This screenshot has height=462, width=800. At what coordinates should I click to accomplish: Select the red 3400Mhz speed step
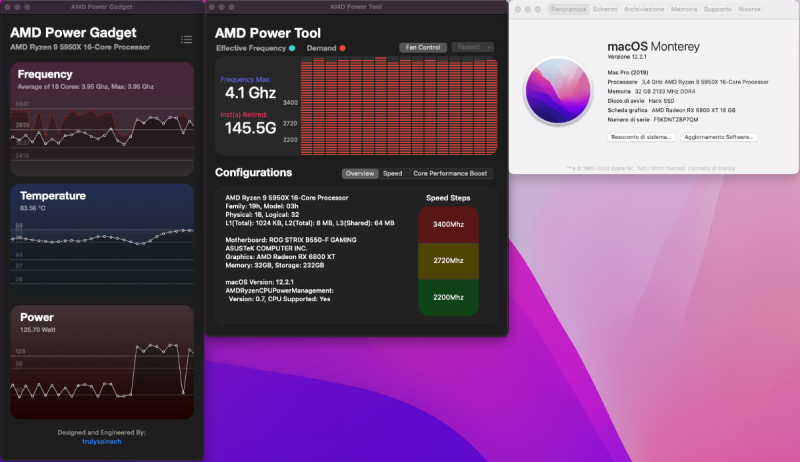click(448, 224)
